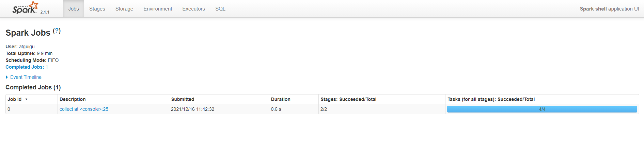Switch to the Jobs tab
The image size is (644, 157).
74,9
